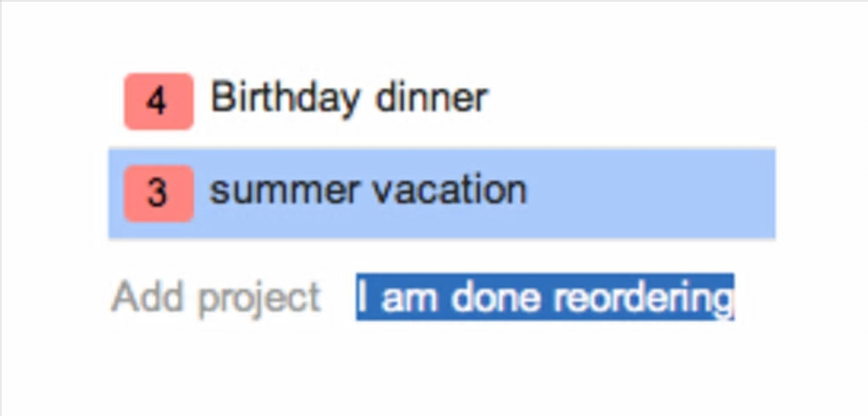Open Birthday dinner task count badge
This screenshot has width=868, height=416.
(158, 101)
